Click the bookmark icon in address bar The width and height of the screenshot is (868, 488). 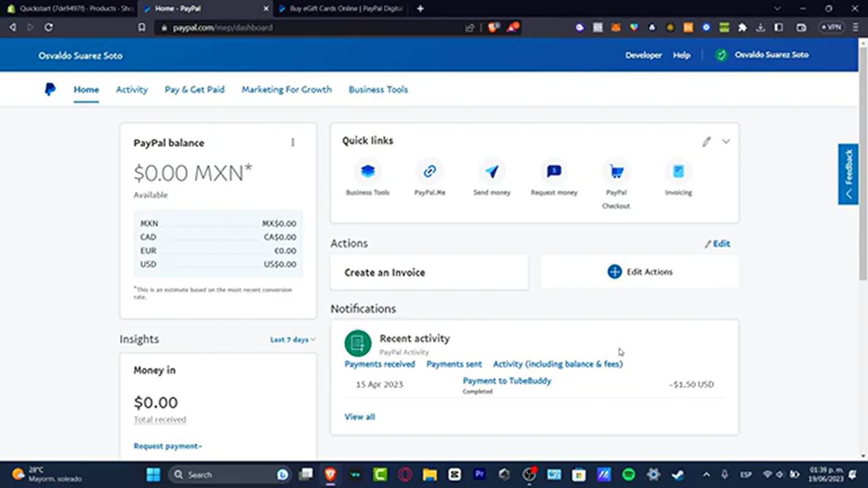(x=142, y=28)
